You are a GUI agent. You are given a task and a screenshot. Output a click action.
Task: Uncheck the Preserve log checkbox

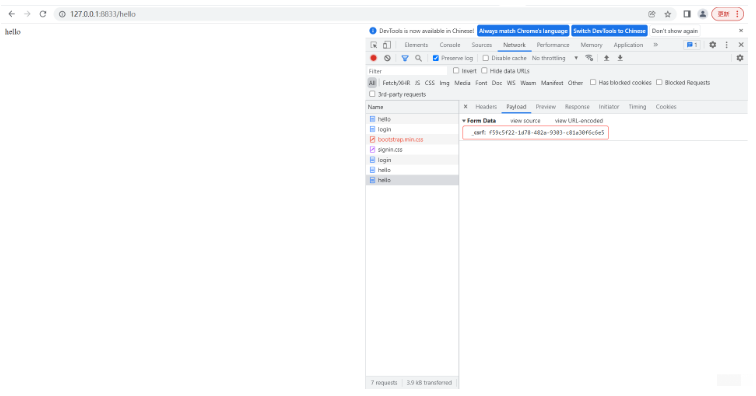pos(435,58)
